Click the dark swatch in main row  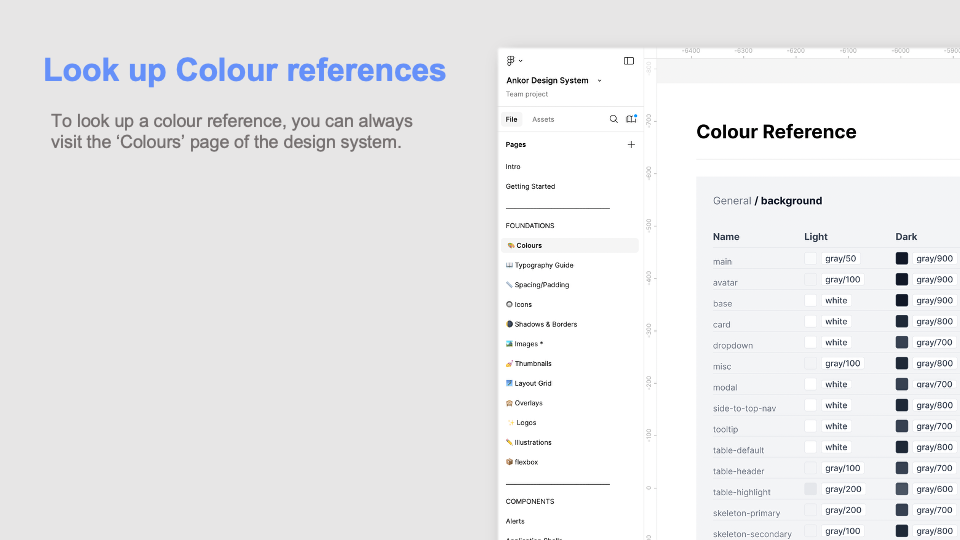click(902, 259)
